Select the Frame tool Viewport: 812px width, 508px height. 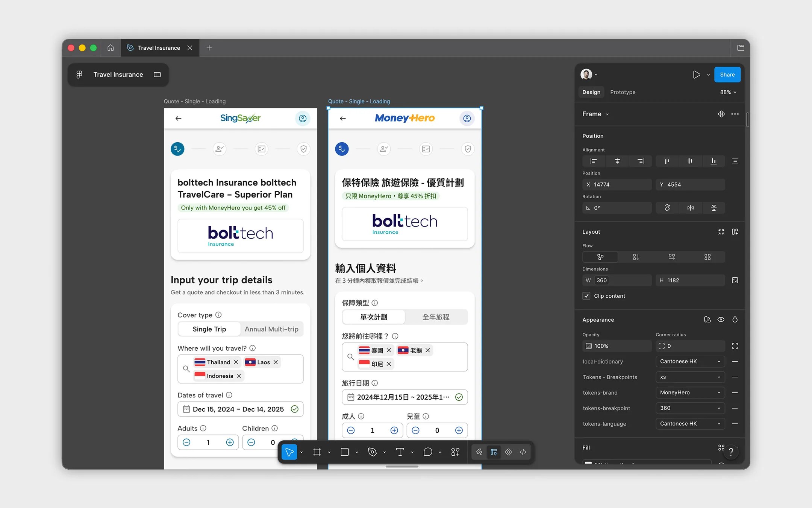[x=317, y=452]
